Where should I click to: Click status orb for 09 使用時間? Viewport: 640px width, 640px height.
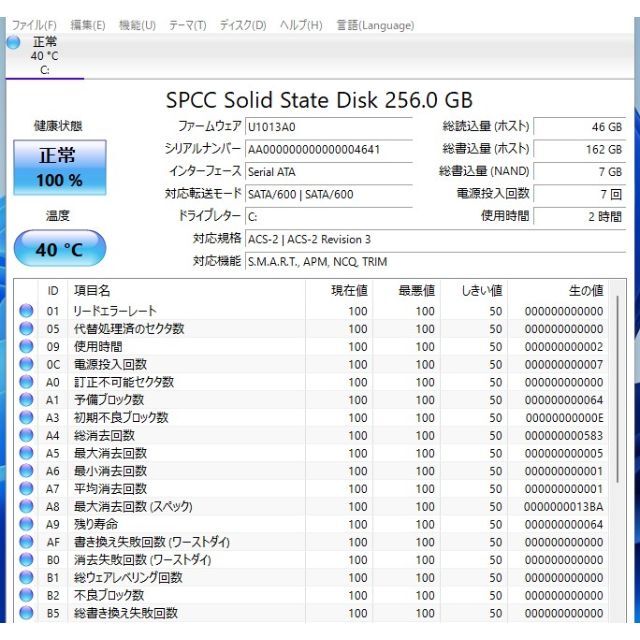(26, 346)
